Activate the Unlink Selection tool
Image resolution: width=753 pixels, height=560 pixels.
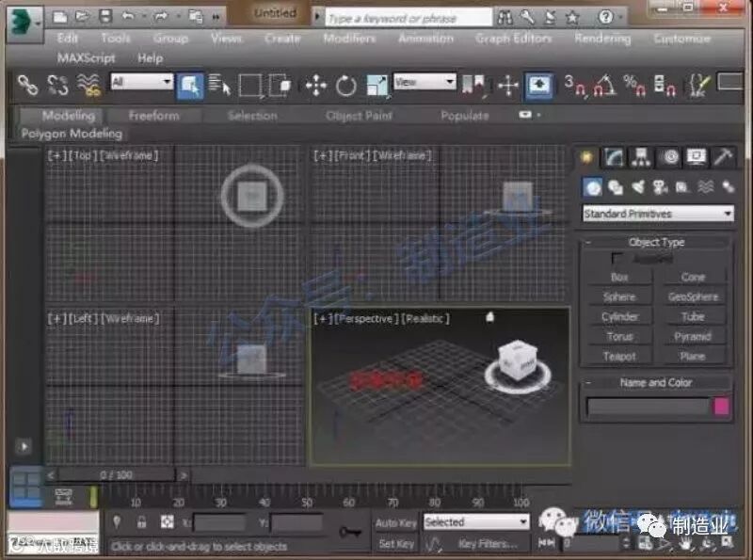(x=58, y=85)
